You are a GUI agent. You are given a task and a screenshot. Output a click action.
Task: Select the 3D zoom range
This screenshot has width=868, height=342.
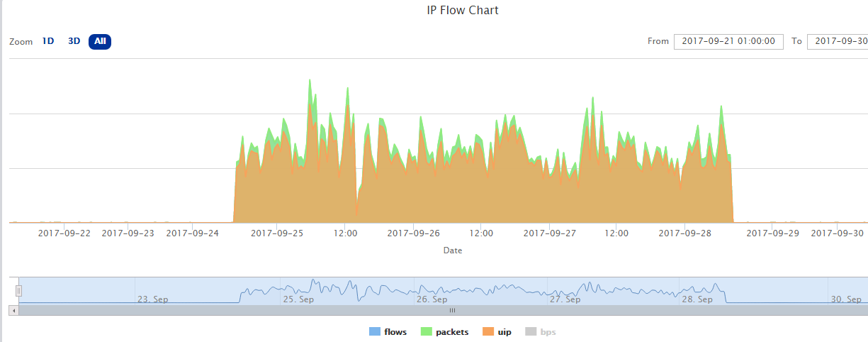[x=74, y=41]
